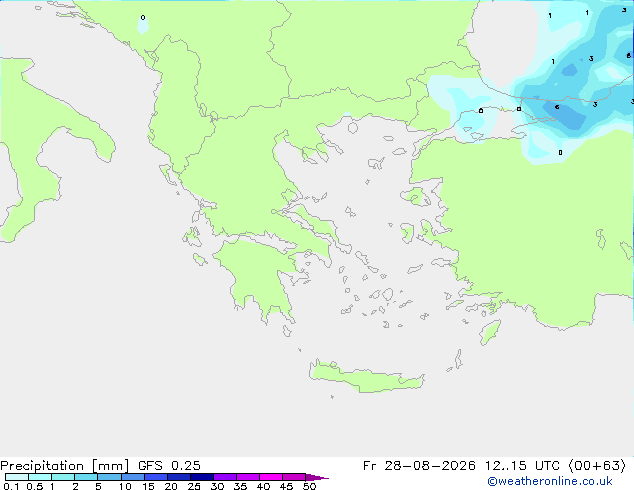The image size is (634, 490).
Task: Click the 'GFS 0.25' model label
Action: (x=169, y=466)
